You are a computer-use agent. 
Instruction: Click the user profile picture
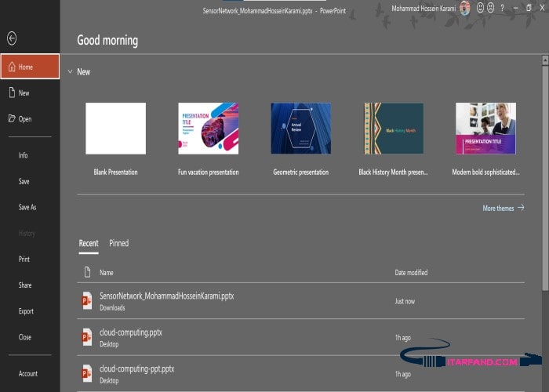coord(464,8)
